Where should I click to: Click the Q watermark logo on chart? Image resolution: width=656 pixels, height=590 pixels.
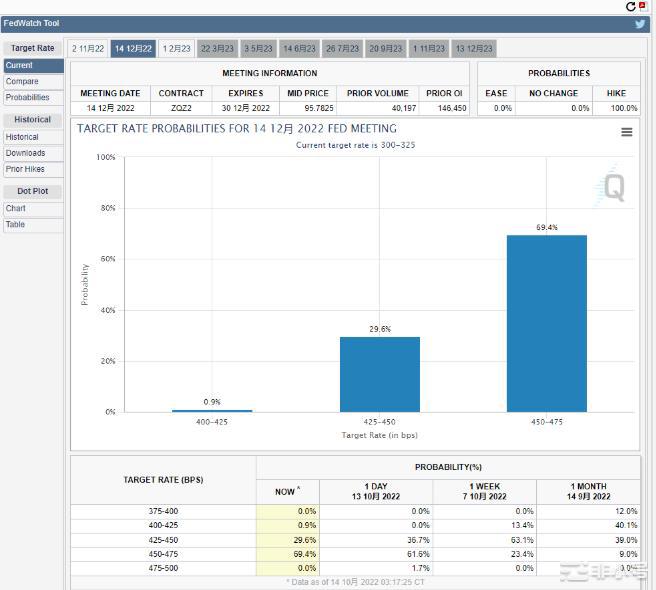[613, 188]
